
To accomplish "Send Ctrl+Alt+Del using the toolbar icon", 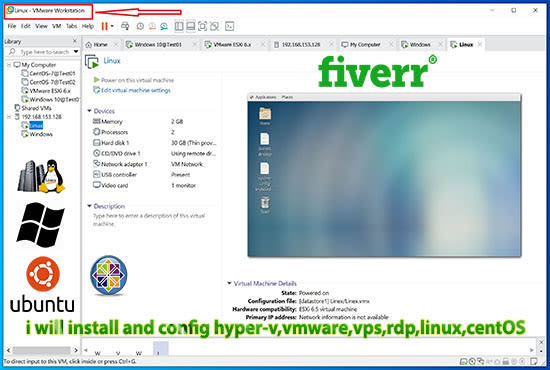I will click(125, 26).
